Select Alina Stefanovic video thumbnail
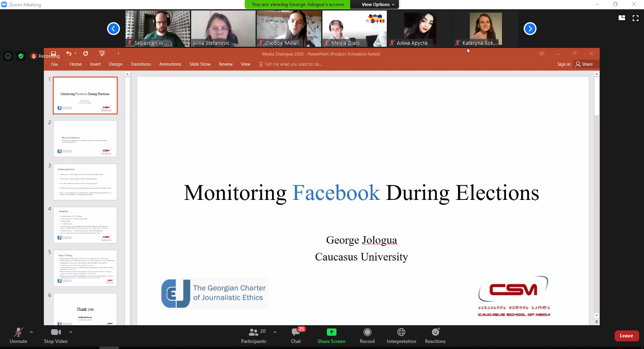This screenshot has width=644, height=349. pos(223,29)
